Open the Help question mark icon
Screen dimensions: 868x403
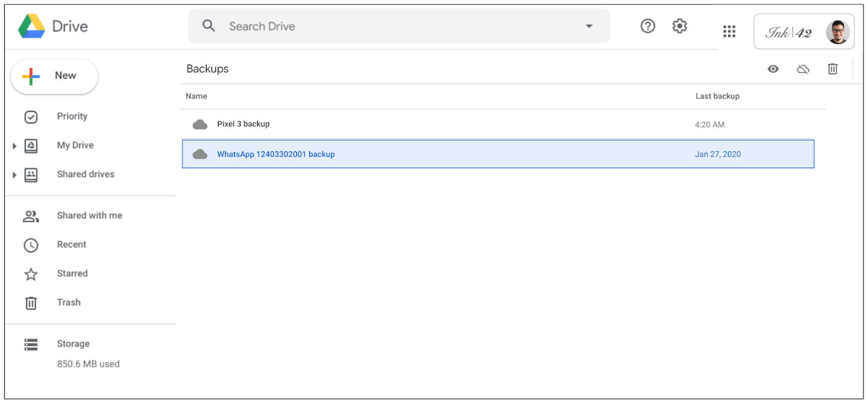pyautogui.click(x=647, y=26)
